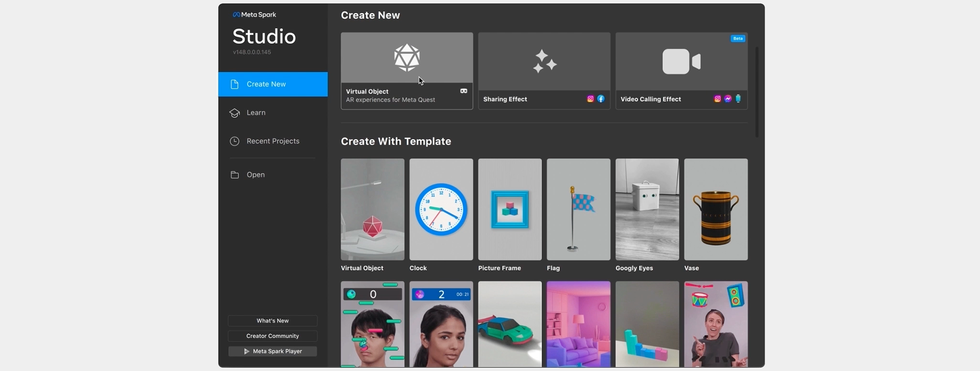The height and width of the screenshot is (371, 980).
Task: Go to Recent Projects
Action: (x=273, y=141)
